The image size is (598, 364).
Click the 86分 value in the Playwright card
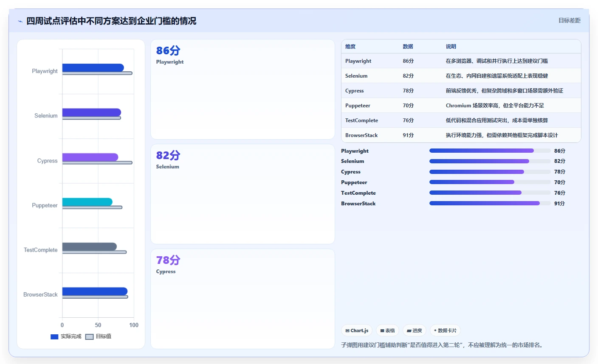(168, 50)
